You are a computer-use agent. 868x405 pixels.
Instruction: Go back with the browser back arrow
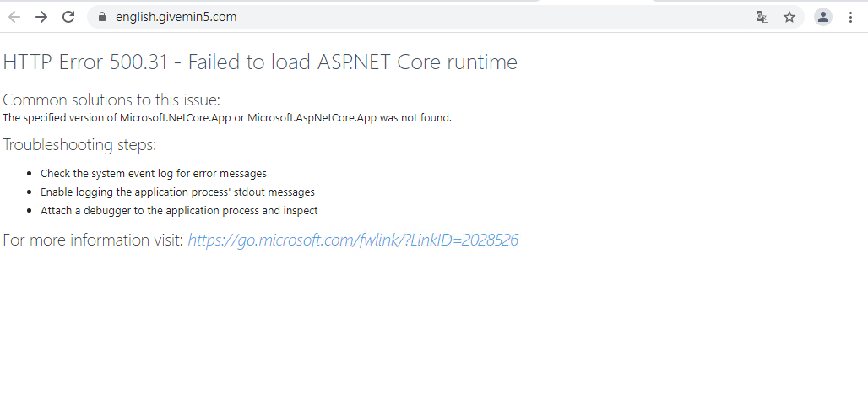tap(14, 17)
